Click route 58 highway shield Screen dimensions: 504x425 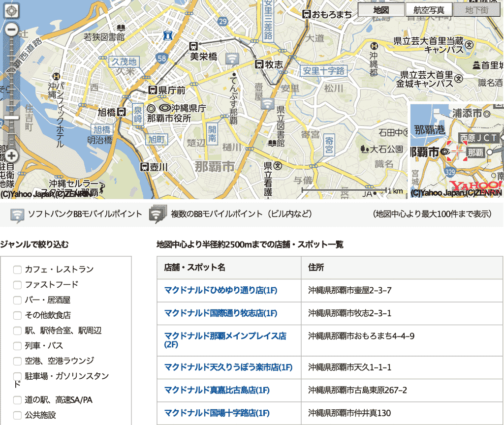click(x=161, y=58)
